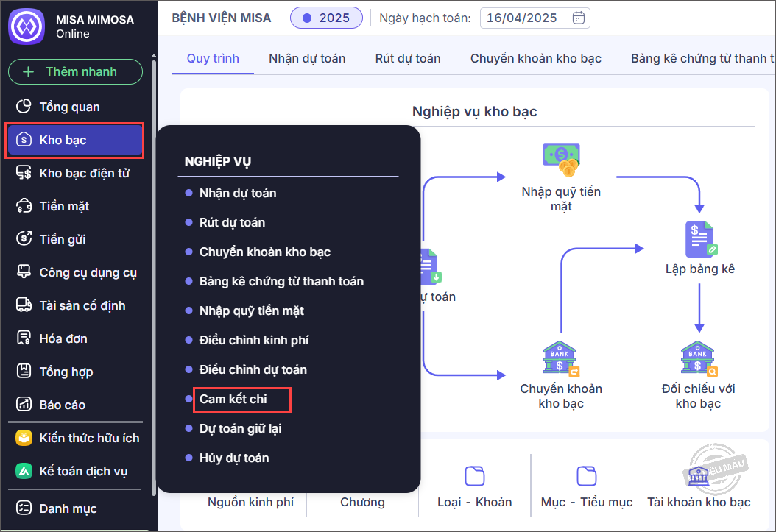776x532 pixels.
Task: Open Tổng quan in sidebar
Action: (x=69, y=107)
